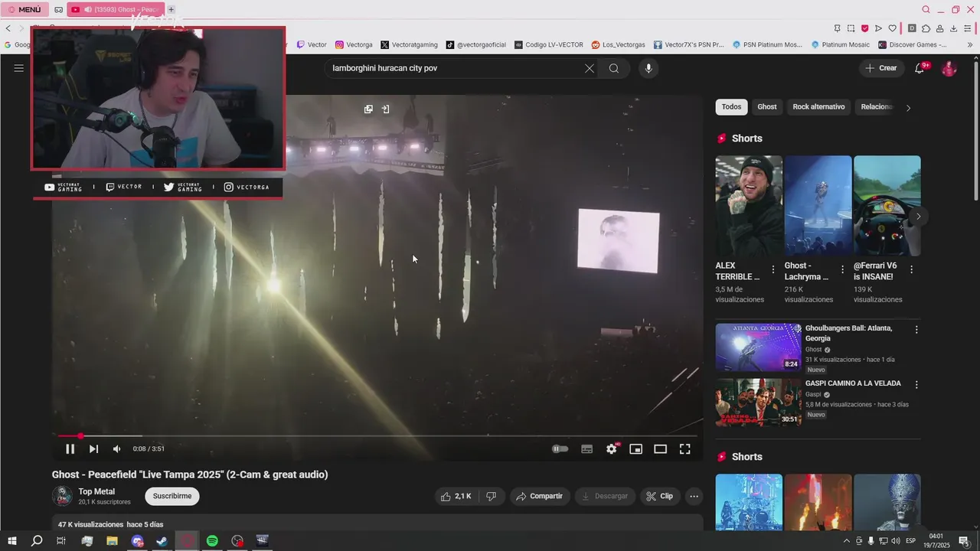Viewport: 980px width, 551px height.
Task: Skip to the next video
Action: pos(93,449)
